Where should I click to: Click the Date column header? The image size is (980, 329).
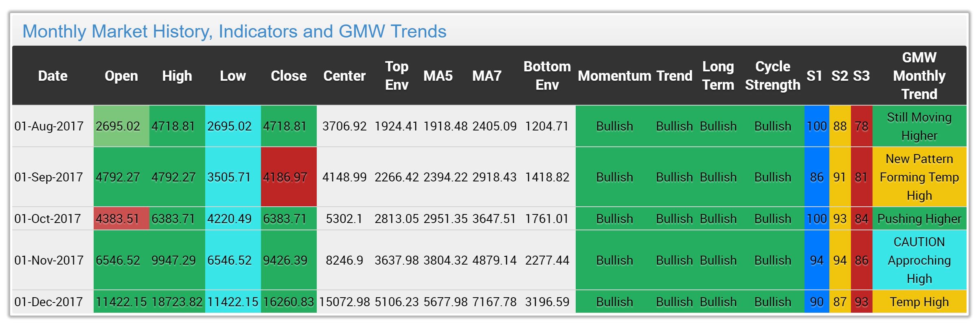click(53, 76)
